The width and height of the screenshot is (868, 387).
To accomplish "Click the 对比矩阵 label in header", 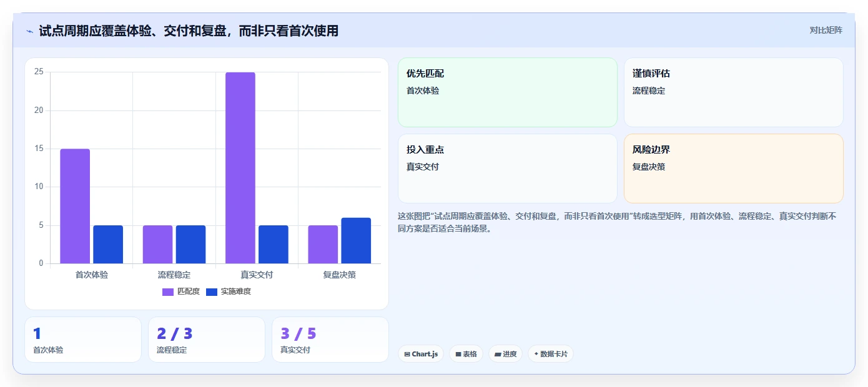I will (826, 30).
